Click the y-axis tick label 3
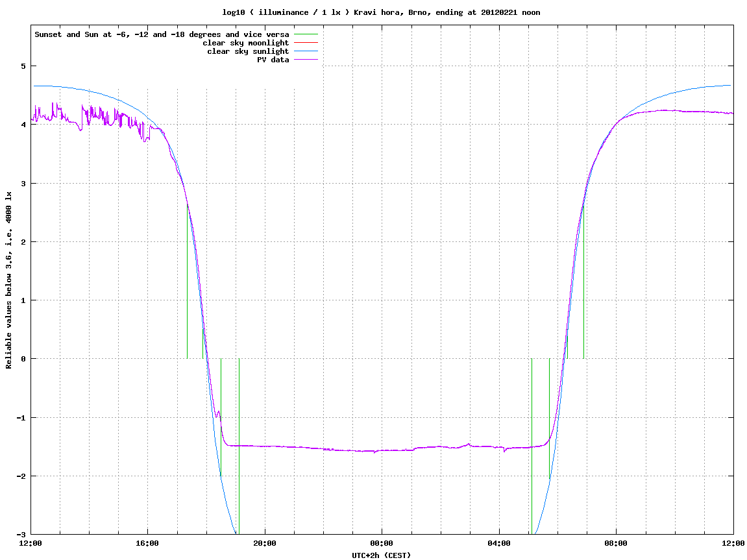 point(23,184)
